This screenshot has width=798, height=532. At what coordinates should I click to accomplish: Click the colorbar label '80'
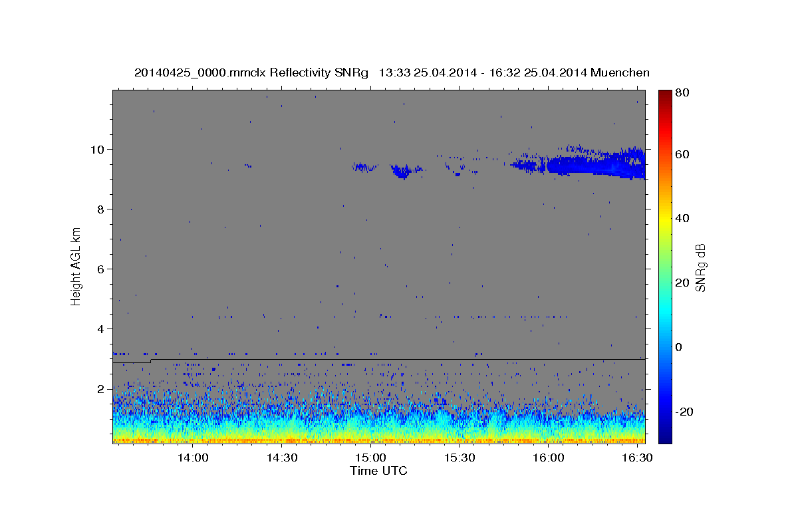pos(682,92)
